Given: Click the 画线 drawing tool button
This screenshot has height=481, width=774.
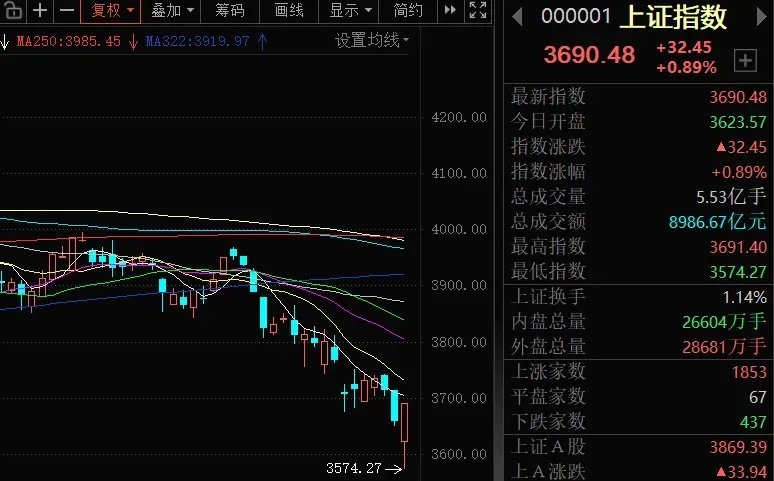Looking at the screenshot, I should click(x=289, y=10).
